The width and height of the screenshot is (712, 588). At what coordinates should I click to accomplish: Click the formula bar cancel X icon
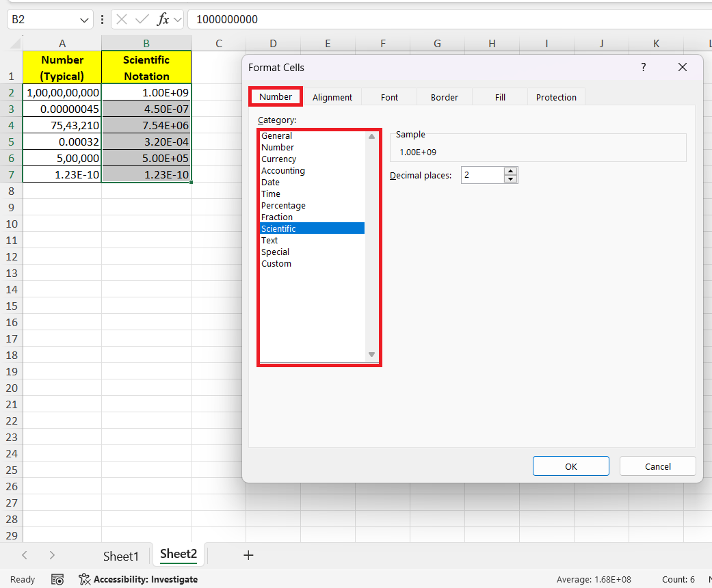point(122,19)
